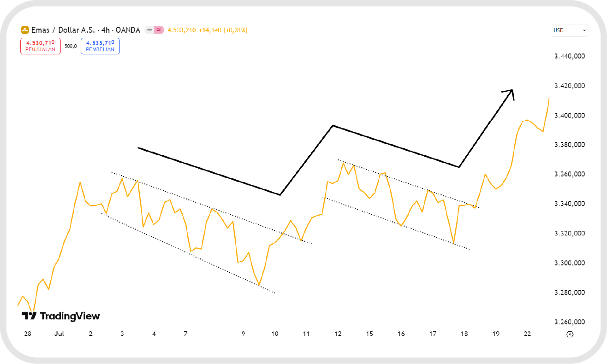607x364 pixels.
Task: Click the blue PEMBELIAN buy button
Action: [x=100, y=46]
